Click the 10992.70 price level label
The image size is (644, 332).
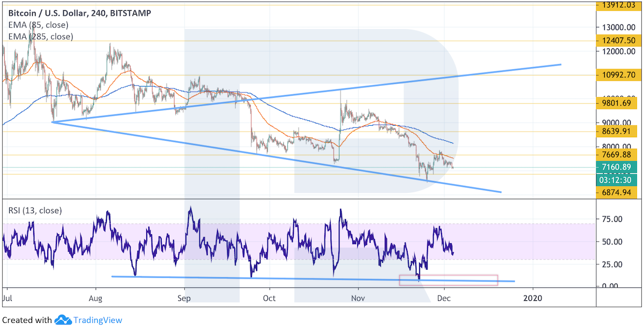pos(618,75)
